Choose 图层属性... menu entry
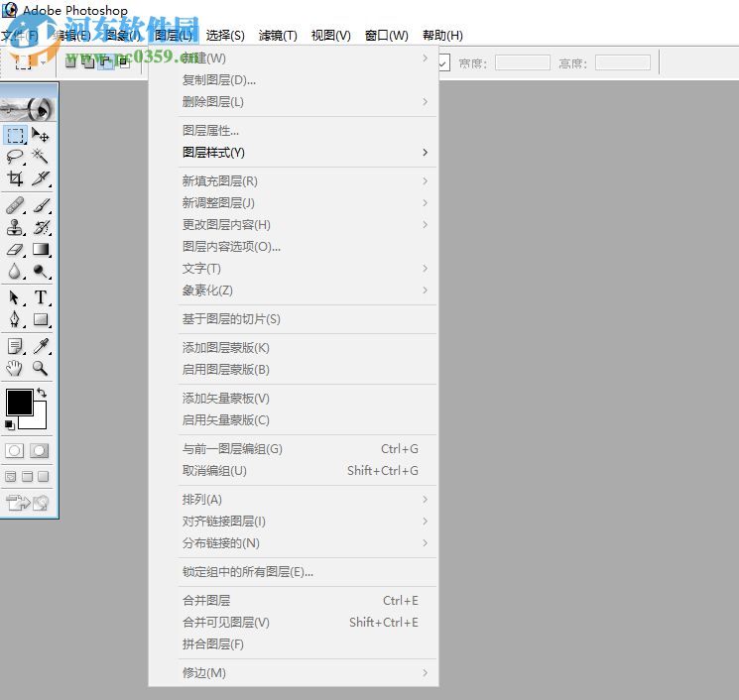The height and width of the screenshot is (700, 739). (x=294, y=131)
